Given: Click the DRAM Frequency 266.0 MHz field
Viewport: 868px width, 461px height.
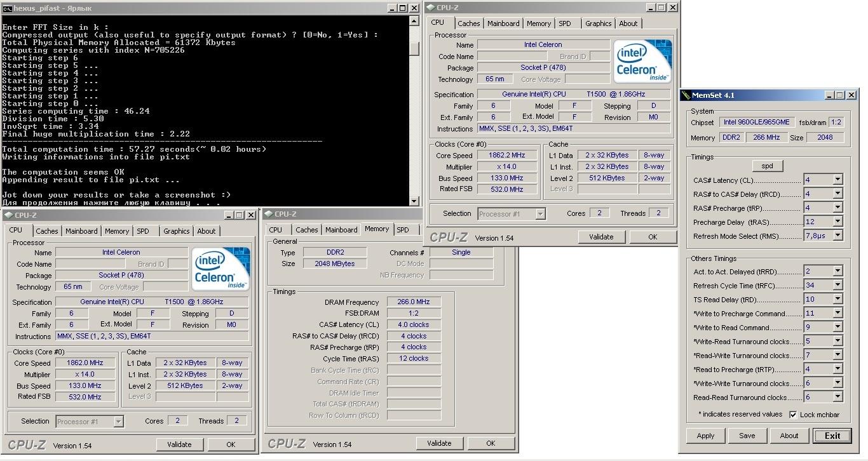Looking at the screenshot, I should click(414, 302).
